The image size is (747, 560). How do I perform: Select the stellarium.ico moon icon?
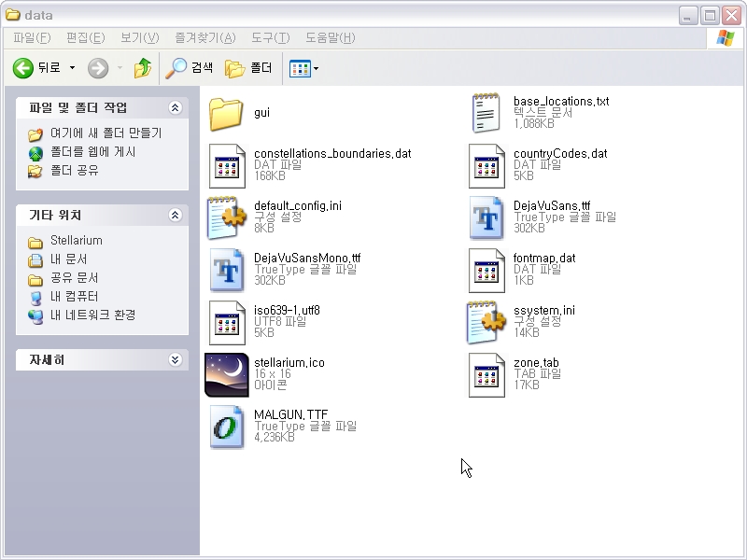[227, 375]
